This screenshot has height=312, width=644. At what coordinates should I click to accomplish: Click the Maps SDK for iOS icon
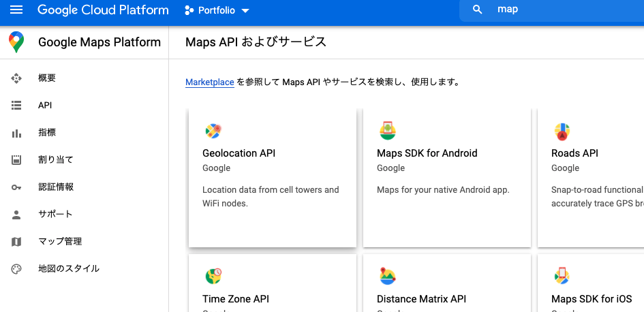(562, 276)
